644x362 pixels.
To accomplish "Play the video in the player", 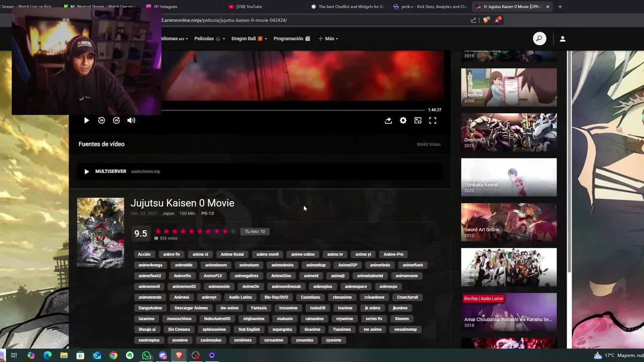I will pyautogui.click(x=87, y=121).
